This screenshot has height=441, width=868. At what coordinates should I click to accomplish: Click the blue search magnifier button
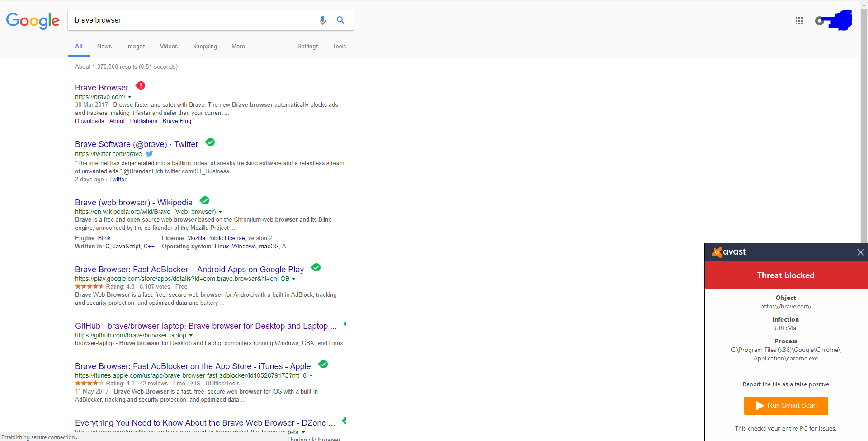pyautogui.click(x=340, y=20)
